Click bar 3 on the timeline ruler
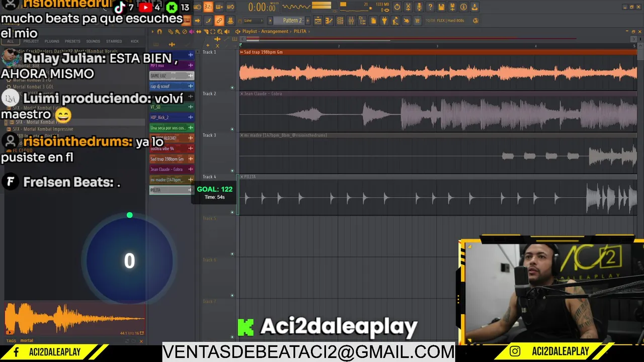 point(437,46)
